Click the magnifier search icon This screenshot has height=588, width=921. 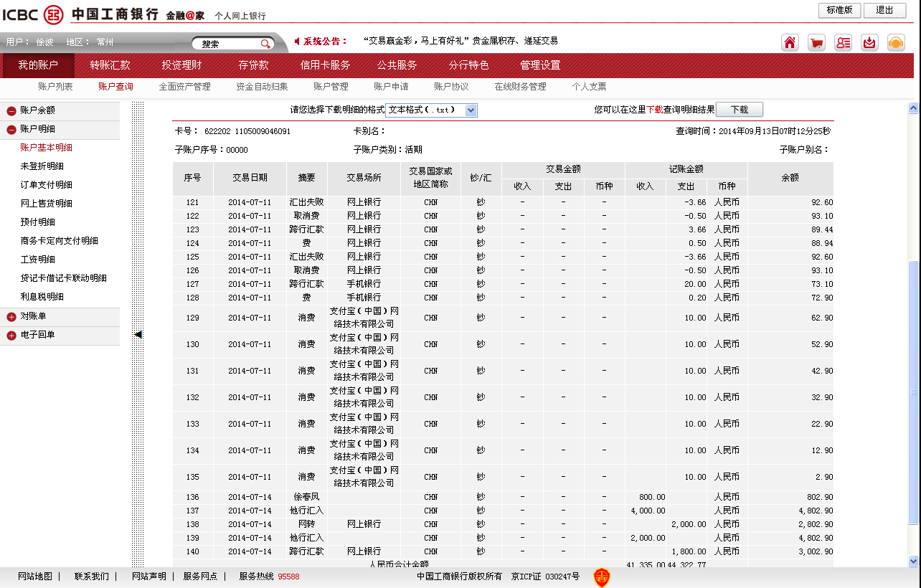[x=265, y=44]
